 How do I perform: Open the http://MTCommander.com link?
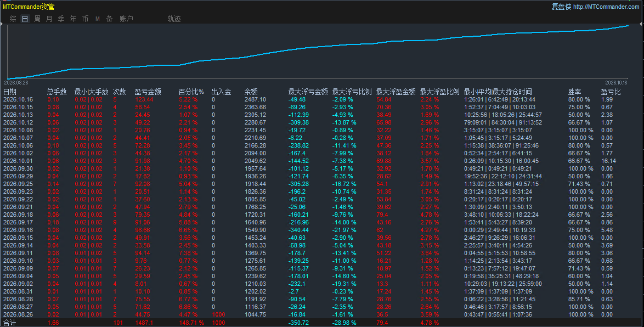click(606, 7)
